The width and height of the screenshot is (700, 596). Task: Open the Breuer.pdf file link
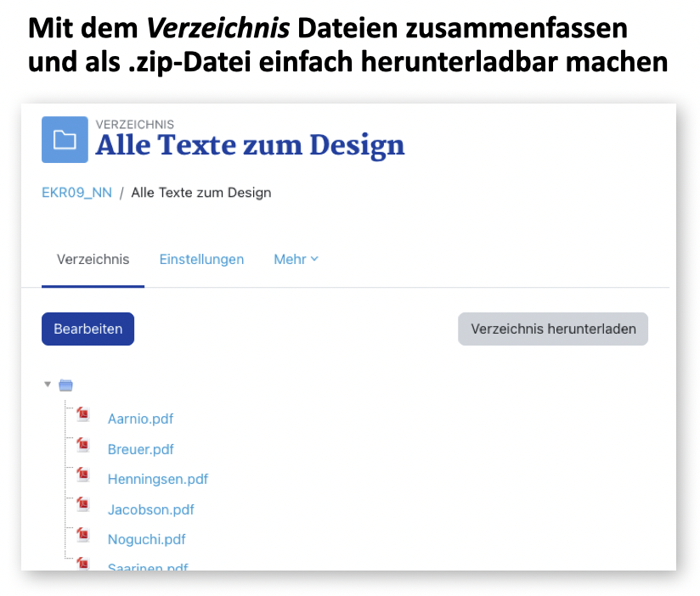[140, 449]
